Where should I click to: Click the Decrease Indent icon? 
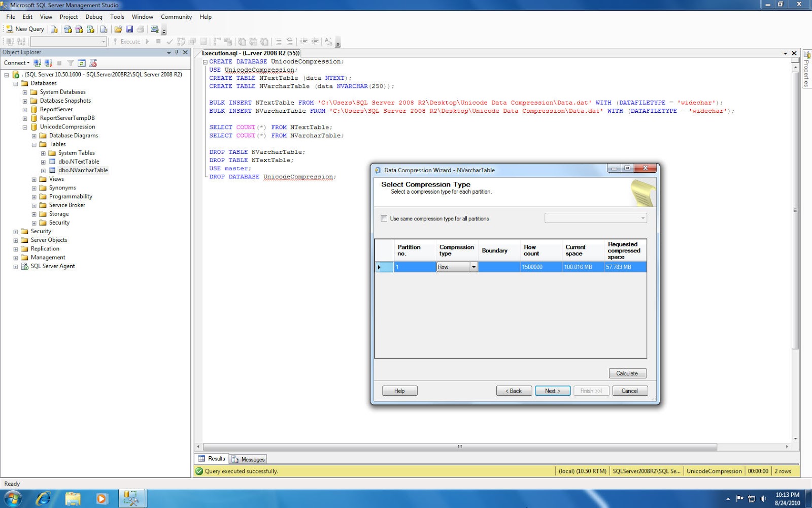304,42
